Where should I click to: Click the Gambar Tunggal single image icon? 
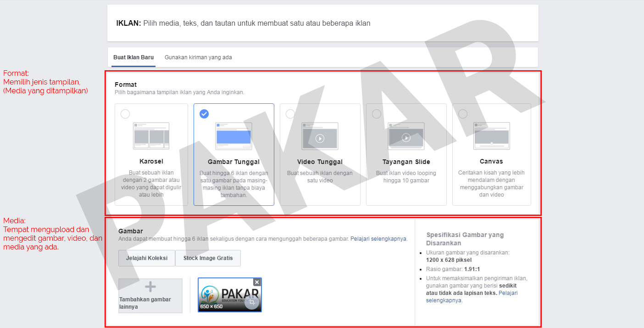234,136
